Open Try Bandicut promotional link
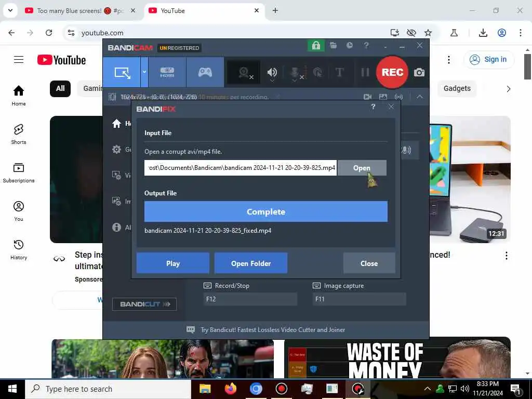This screenshot has height=399, width=532. pyautogui.click(x=265, y=330)
